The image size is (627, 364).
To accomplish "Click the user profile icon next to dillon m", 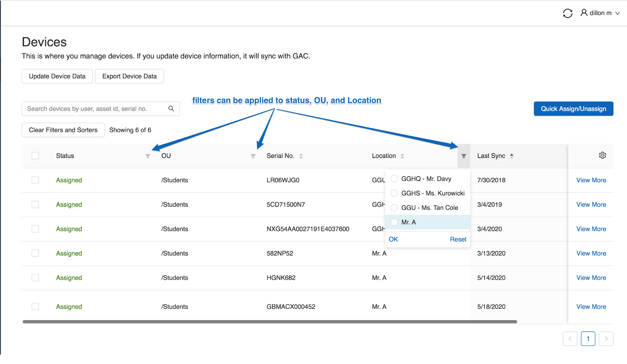I will (x=584, y=13).
